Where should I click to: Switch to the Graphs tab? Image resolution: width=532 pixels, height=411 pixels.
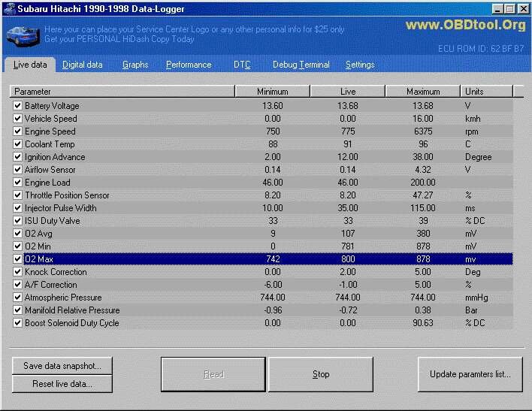[135, 65]
